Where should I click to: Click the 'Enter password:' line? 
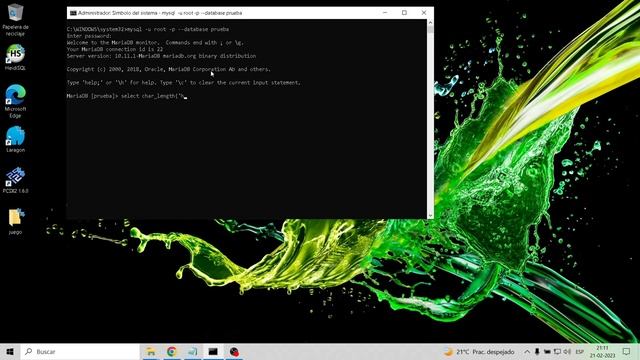tap(89, 36)
